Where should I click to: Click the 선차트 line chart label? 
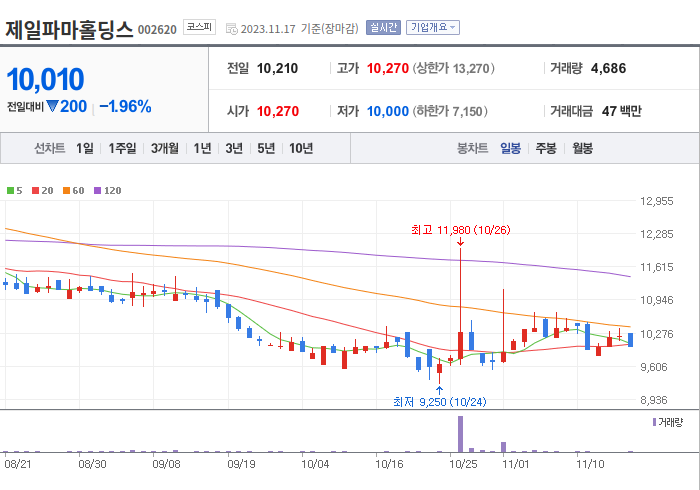pos(50,148)
